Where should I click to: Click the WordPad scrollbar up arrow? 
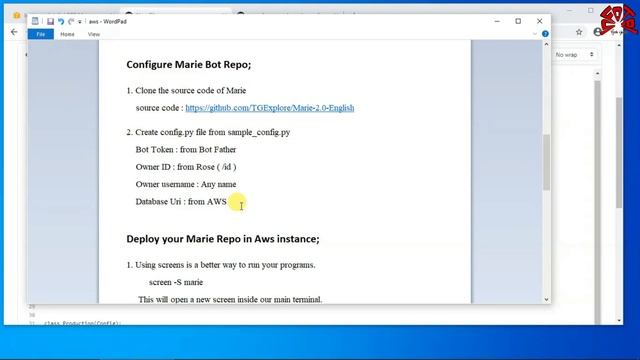click(x=547, y=44)
